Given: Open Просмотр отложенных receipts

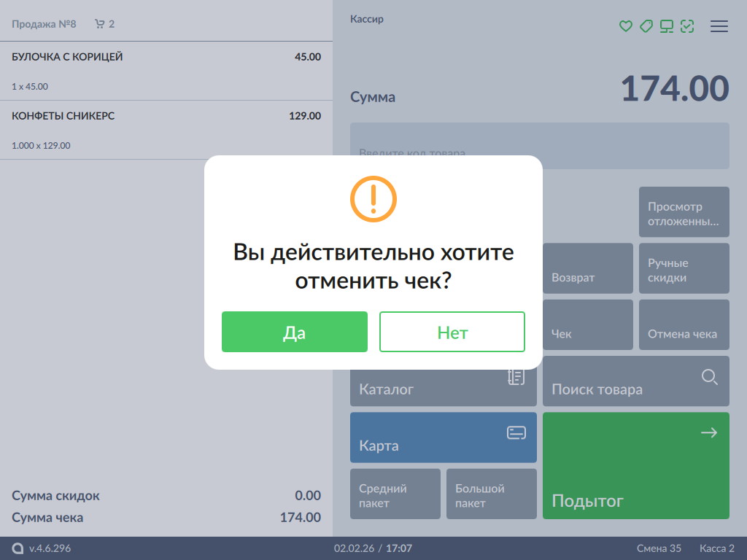Looking at the screenshot, I should coord(684,212).
